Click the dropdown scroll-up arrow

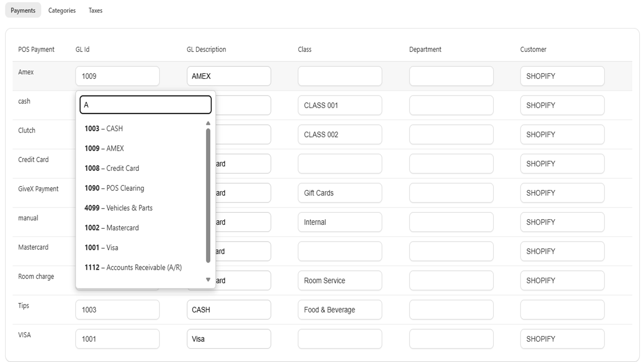[x=208, y=123]
